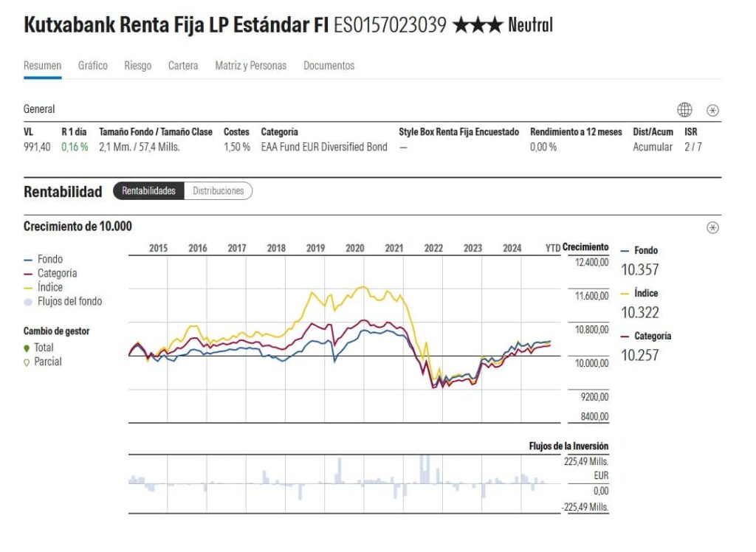The image size is (756, 552).
Task: Click the Flujos de la Inversión heading
Action: (x=568, y=446)
